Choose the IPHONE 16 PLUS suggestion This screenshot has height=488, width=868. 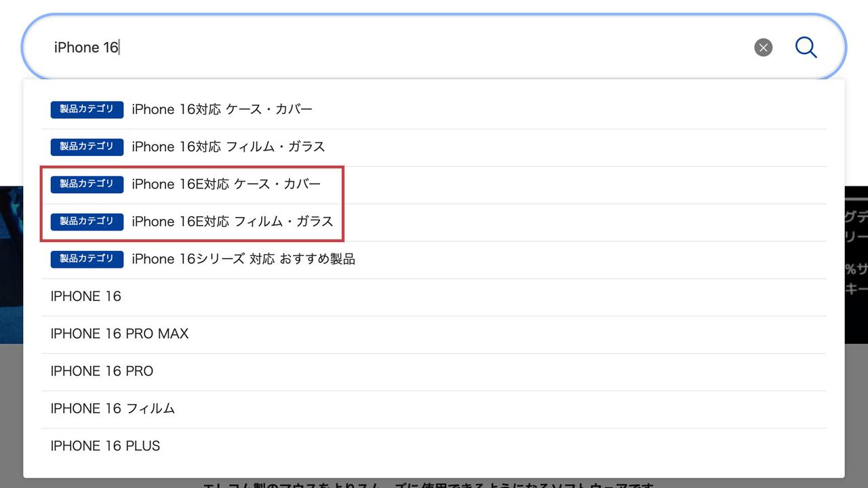point(434,446)
